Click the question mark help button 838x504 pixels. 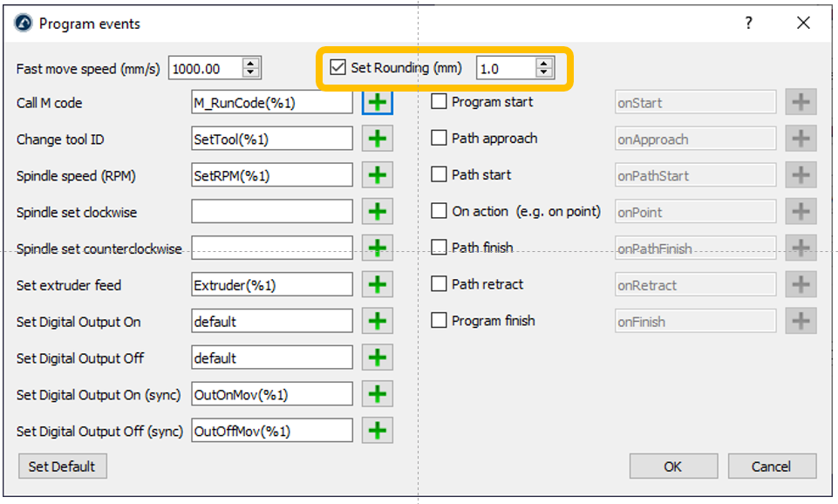pyautogui.click(x=748, y=24)
